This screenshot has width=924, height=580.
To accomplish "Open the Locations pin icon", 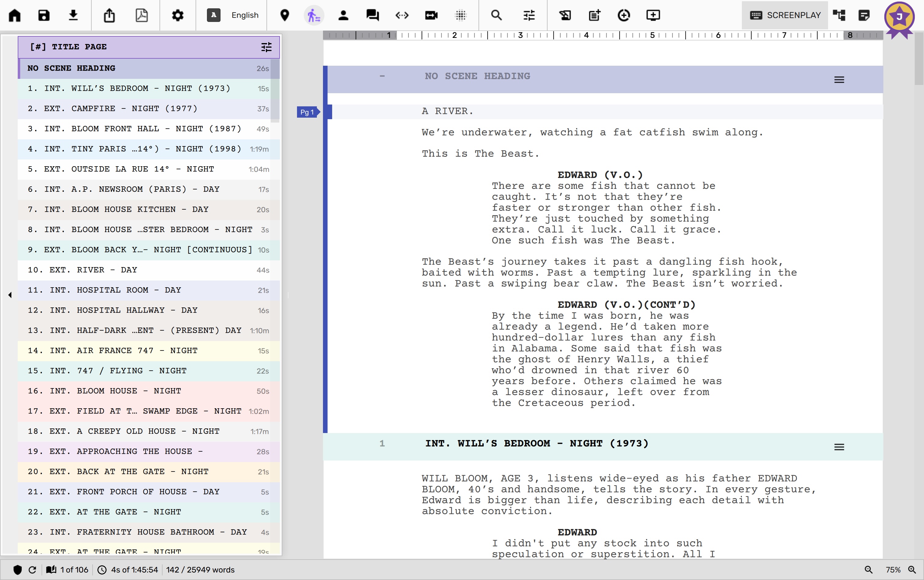I will click(x=284, y=15).
